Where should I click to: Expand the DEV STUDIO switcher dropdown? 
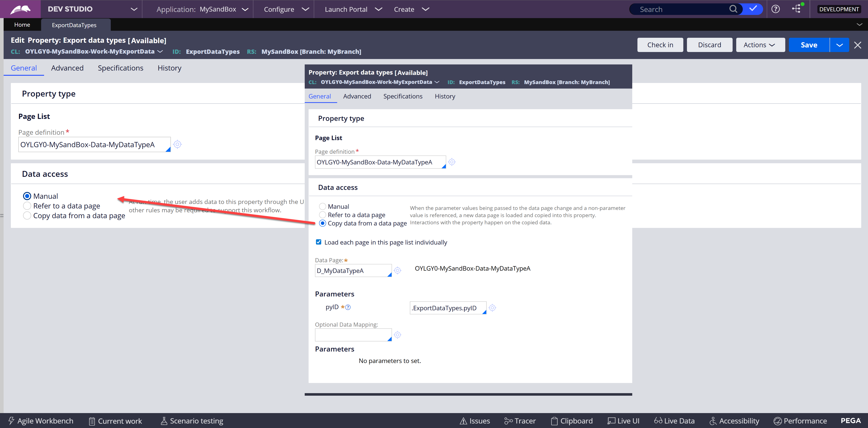134,9
